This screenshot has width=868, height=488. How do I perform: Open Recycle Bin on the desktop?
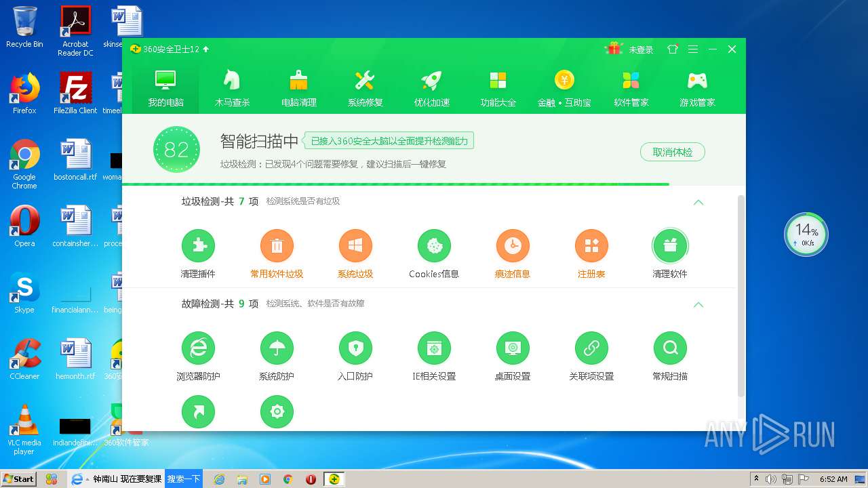tap(24, 28)
